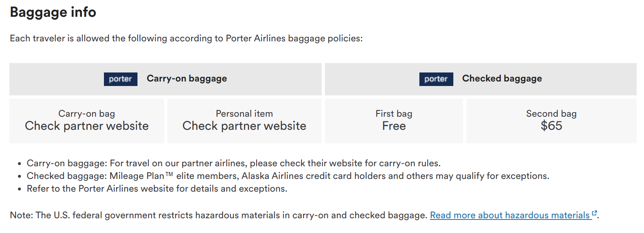Click the intro sentence about Porter Airlines policies
The height and width of the screenshot is (233, 644).
[x=186, y=38]
